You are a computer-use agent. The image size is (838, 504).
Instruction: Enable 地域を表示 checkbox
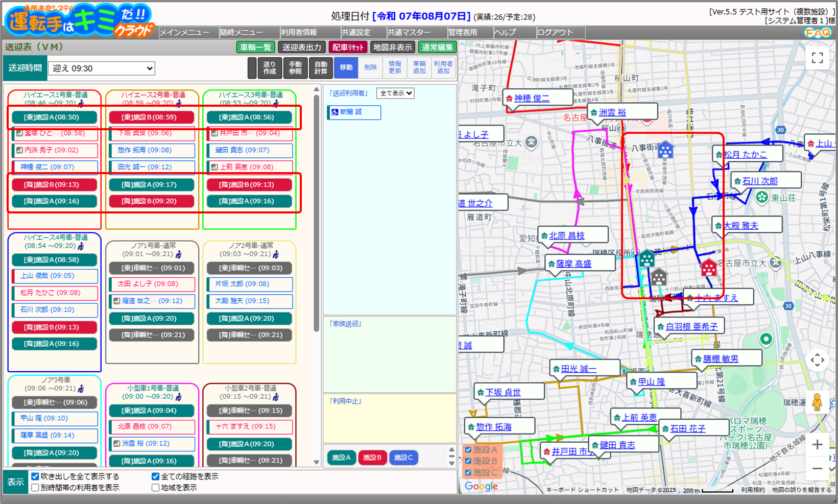pyautogui.click(x=156, y=488)
